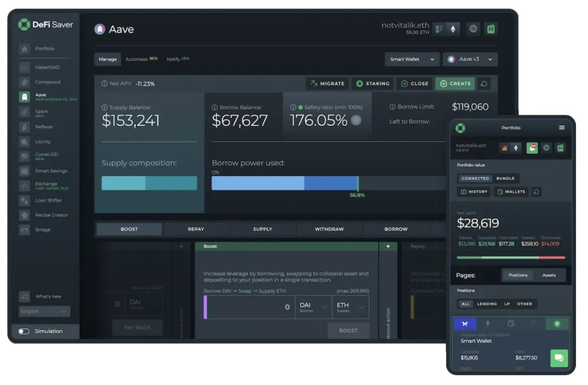The height and width of the screenshot is (385, 588).
Task: Select the Connected option in mobile Portfolio
Action: tap(475, 179)
